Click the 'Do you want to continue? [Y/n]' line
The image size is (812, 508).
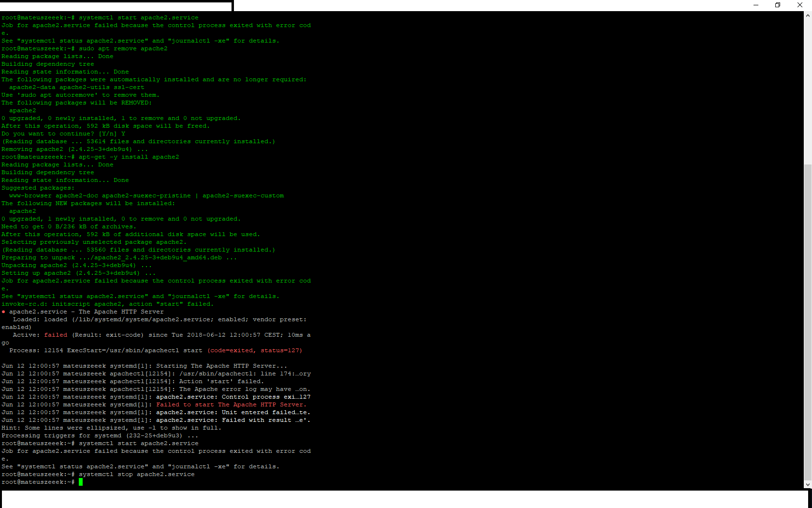pyautogui.click(x=63, y=134)
